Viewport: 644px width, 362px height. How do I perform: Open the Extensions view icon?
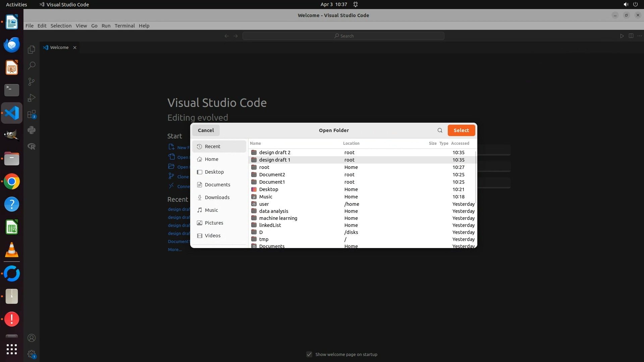[32, 114]
